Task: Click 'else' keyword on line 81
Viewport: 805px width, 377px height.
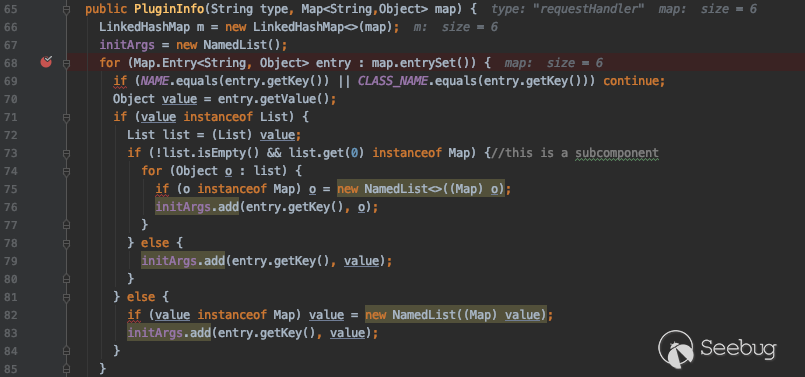Action: click(141, 297)
